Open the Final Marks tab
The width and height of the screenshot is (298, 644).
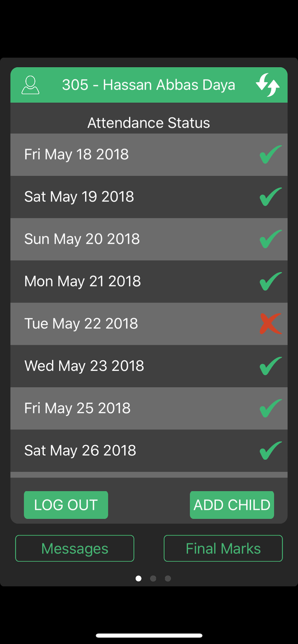point(223,548)
